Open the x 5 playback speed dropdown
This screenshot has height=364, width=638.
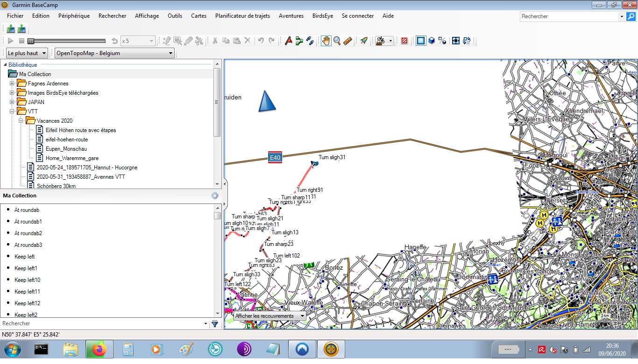(138, 41)
